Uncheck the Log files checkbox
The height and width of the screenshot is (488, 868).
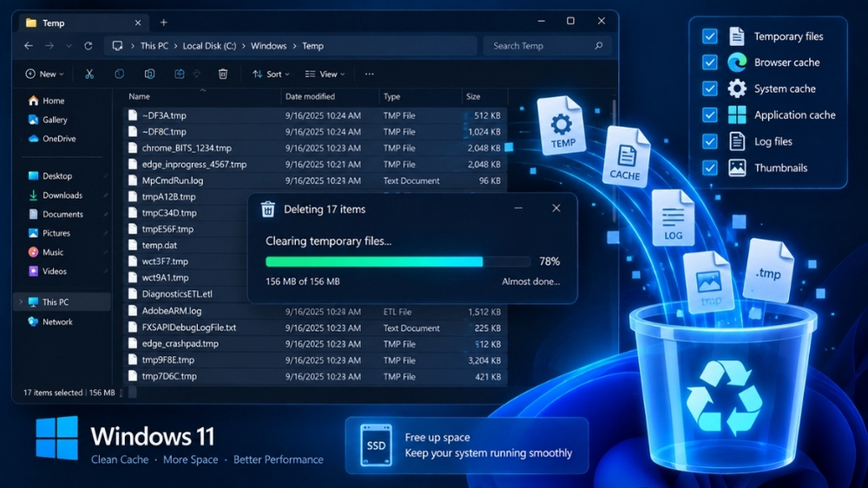pos(710,142)
